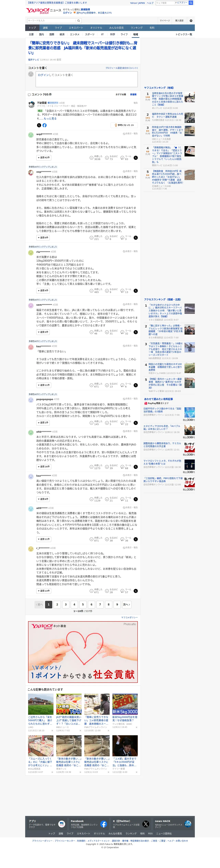The image size is (220, 868).
Task: Open the Yahoo News app icon in footer
Action: click(x=61, y=824)
